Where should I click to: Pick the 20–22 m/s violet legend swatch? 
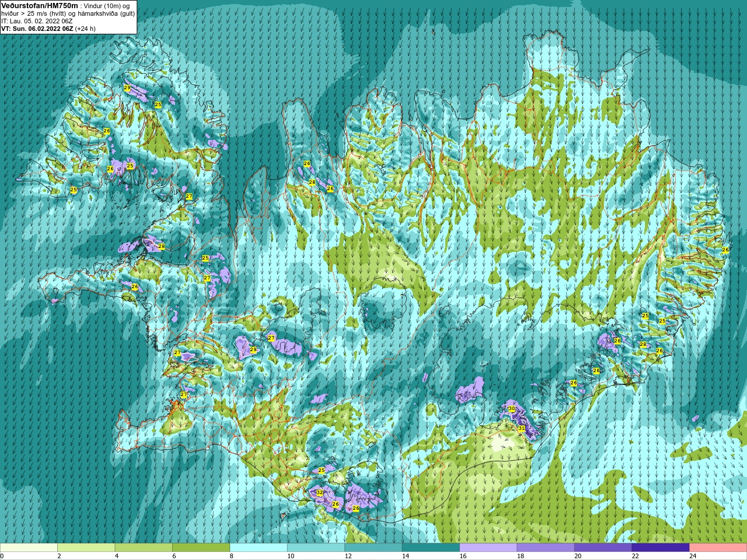click(603, 548)
